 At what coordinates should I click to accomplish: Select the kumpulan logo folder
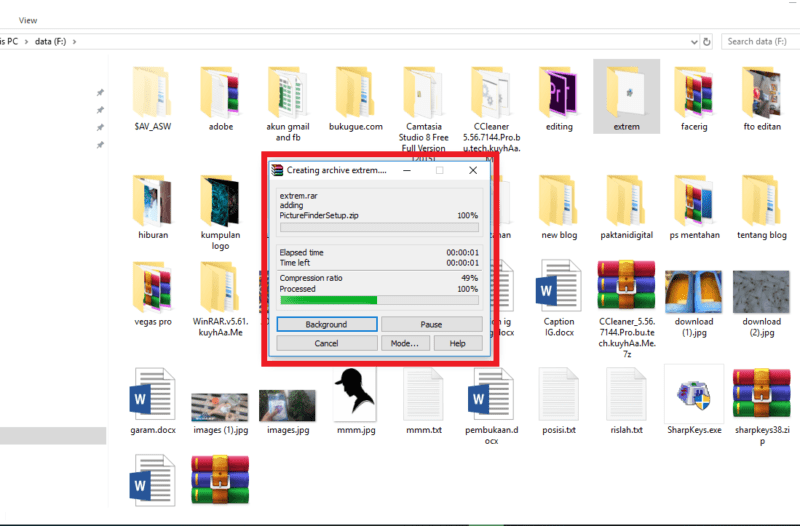pyautogui.click(x=220, y=212)
